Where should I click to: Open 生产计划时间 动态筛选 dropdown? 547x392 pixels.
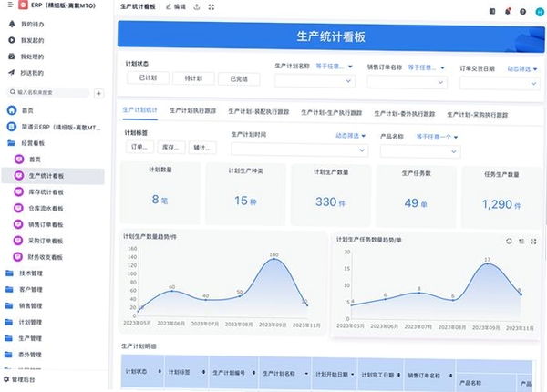tap(350, 136)
